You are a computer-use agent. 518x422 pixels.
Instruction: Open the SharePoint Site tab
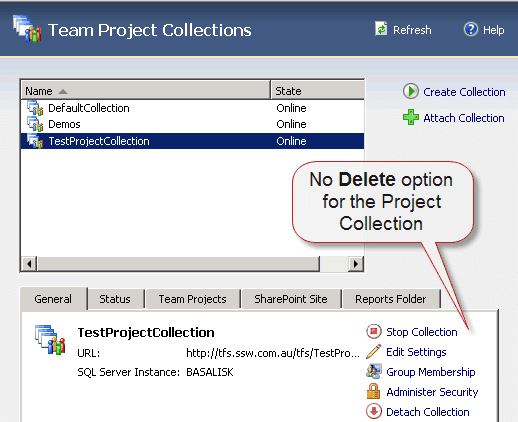(x=291, y=299)
